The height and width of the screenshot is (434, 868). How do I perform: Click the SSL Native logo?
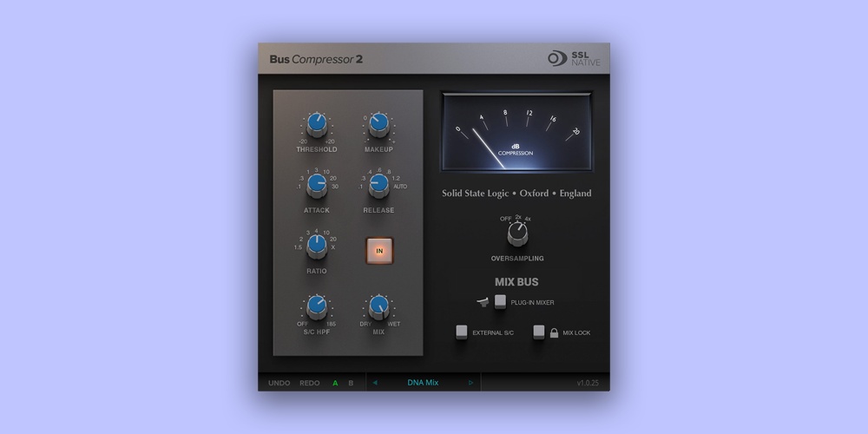coord(574,58)
